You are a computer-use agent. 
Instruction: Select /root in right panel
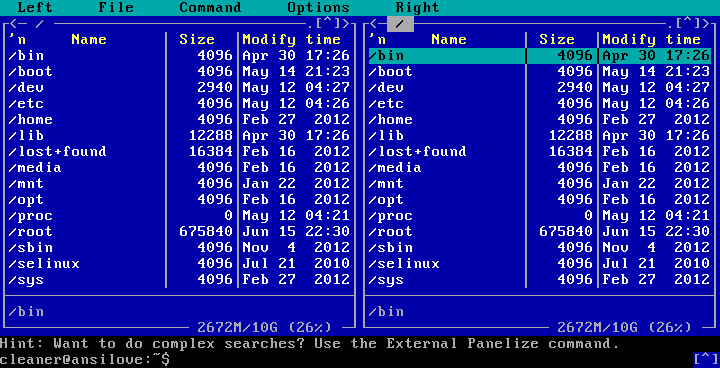click(x=540, y=232)
